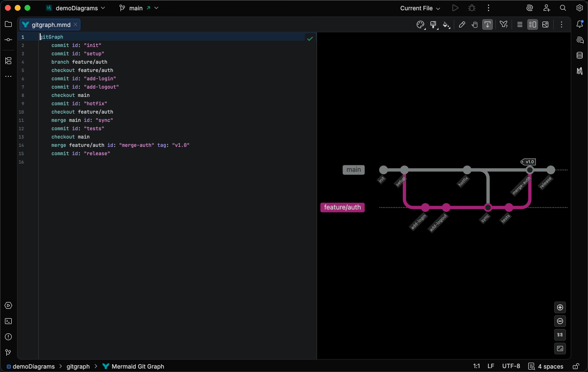
Task: Click the demoDiagrams breadcrumb
Action: (31, 366)
